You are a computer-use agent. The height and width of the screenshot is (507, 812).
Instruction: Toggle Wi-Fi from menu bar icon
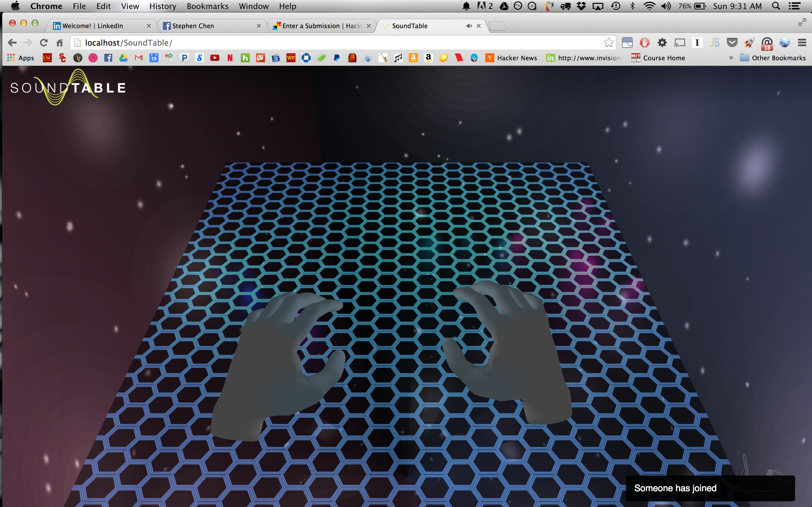649,6
